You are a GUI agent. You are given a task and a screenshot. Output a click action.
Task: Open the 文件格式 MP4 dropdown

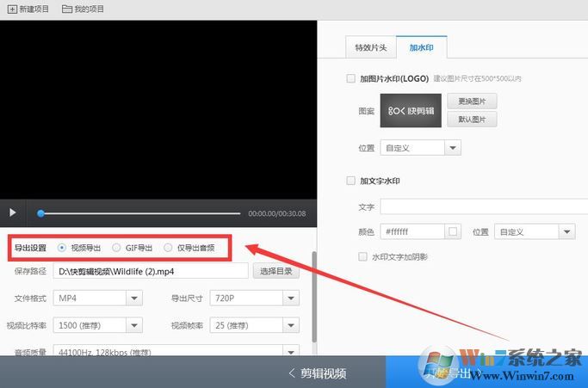click(x=97, y=299)
